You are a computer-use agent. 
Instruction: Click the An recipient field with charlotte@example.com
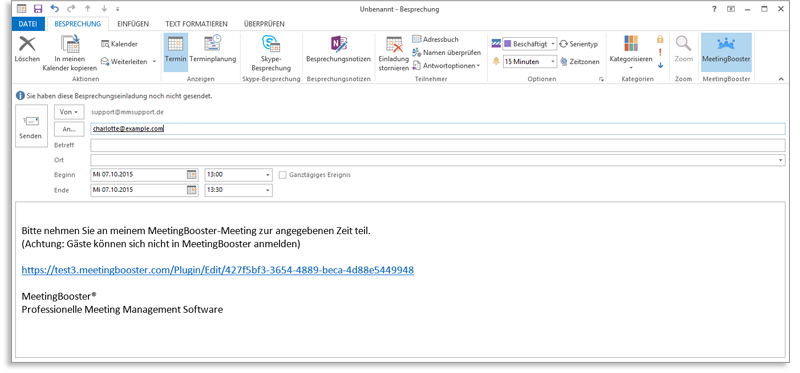[x=438, y=129]
